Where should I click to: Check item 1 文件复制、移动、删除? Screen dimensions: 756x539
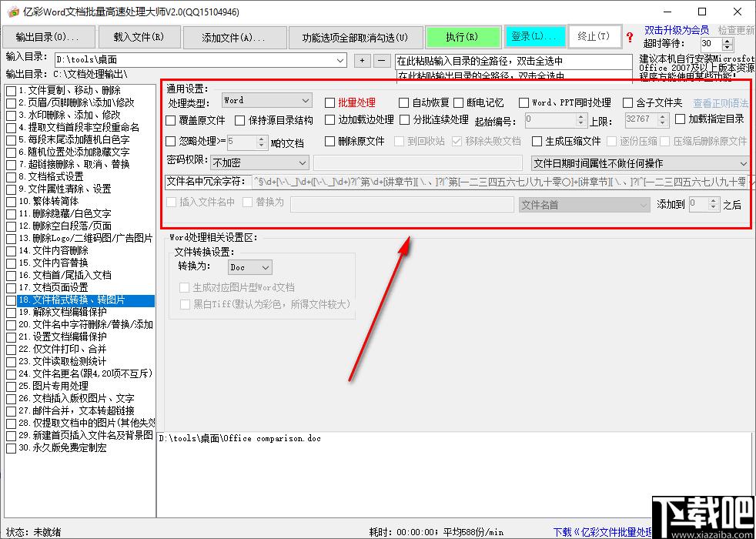tap(11, 91)
